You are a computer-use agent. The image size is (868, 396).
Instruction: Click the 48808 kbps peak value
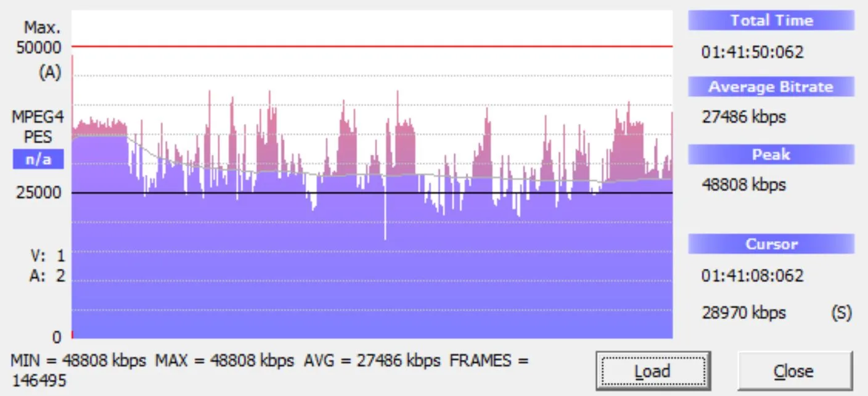tap(744, 184)
